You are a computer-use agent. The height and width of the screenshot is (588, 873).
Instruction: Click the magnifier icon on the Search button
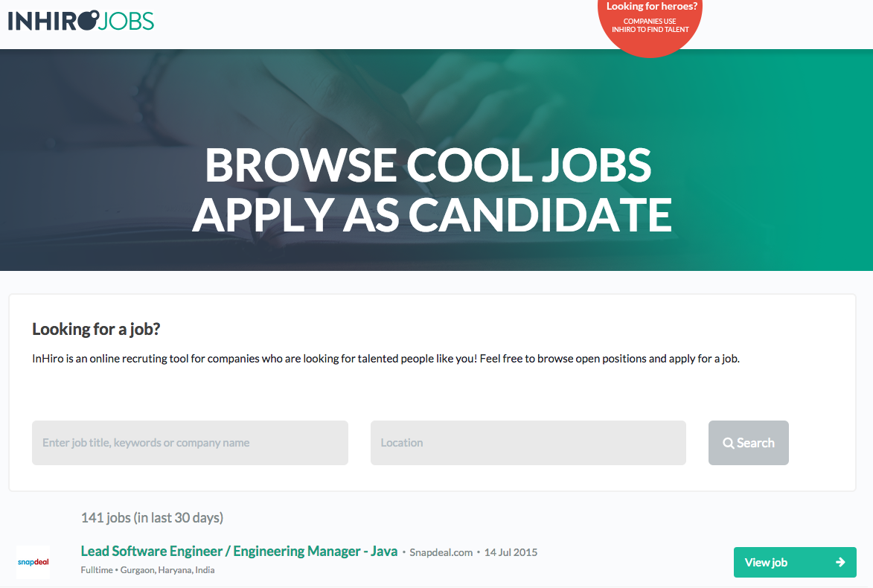[729, 443]
